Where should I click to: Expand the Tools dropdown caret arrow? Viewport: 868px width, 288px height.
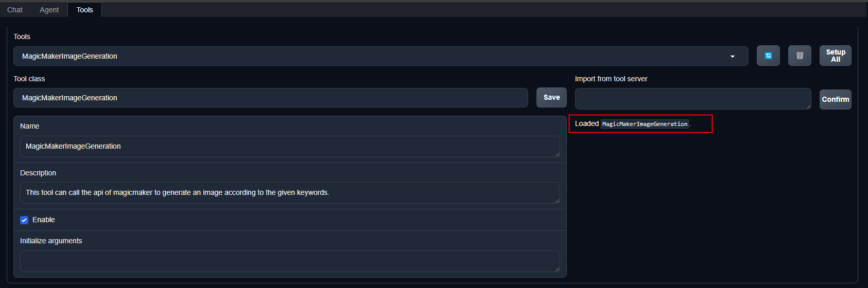[733, 57]
